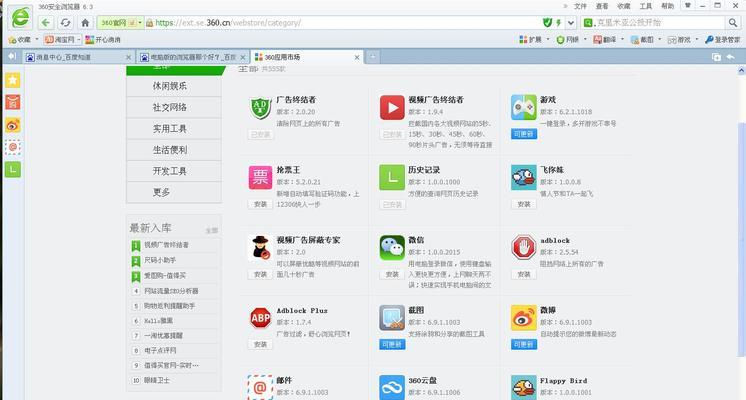Screen dimensions: 746x400
Task: Click the 微博 app icon in grid
Action: (523, 318)
